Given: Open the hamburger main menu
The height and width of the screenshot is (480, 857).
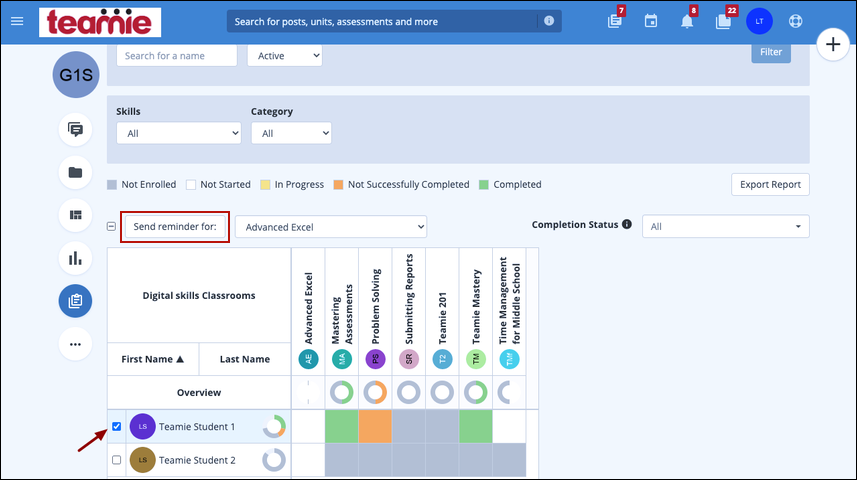Looking at the screenshot, I should point(17,21).
